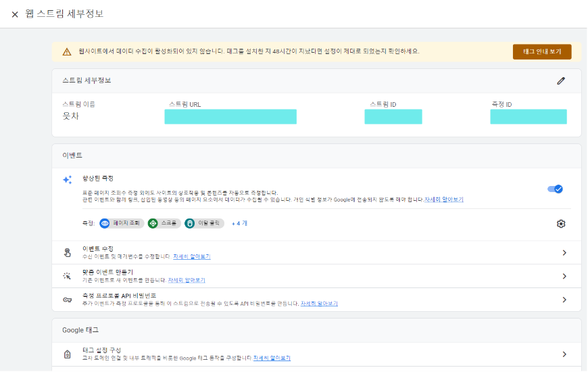
Task: Expand the 측정 프로토콜 API 비밀번호 chevron
Action: 564,300
